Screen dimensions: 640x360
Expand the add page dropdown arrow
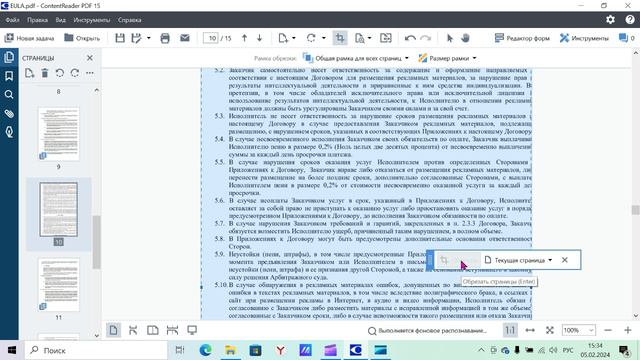[294, 38]
